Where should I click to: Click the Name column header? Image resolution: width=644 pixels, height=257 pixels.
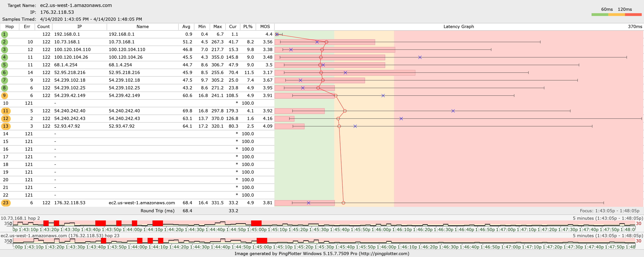click(x=143, y=27)
